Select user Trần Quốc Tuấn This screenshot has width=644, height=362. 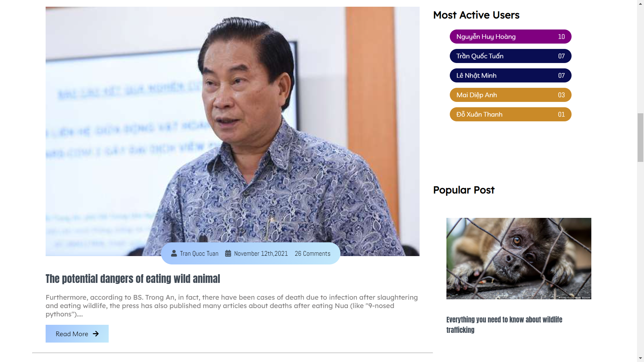pyautogui.click(x=511, y=56)
